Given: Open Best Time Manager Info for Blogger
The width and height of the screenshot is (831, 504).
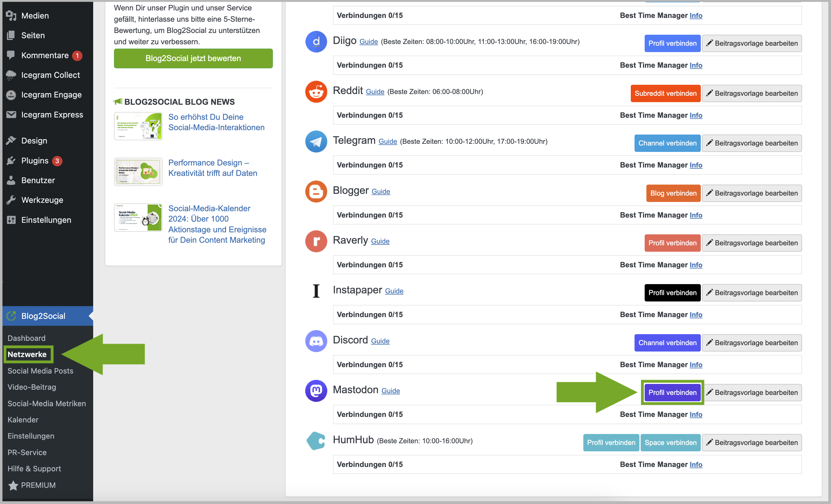Looking at the screenshot, I should click(696, 215).
